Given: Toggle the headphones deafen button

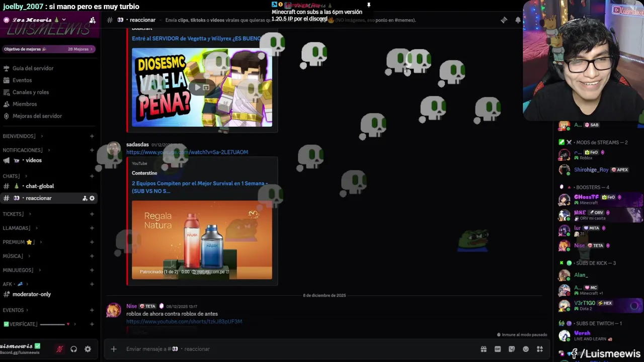Looking at the screenshot, I should tap(73, 349).
